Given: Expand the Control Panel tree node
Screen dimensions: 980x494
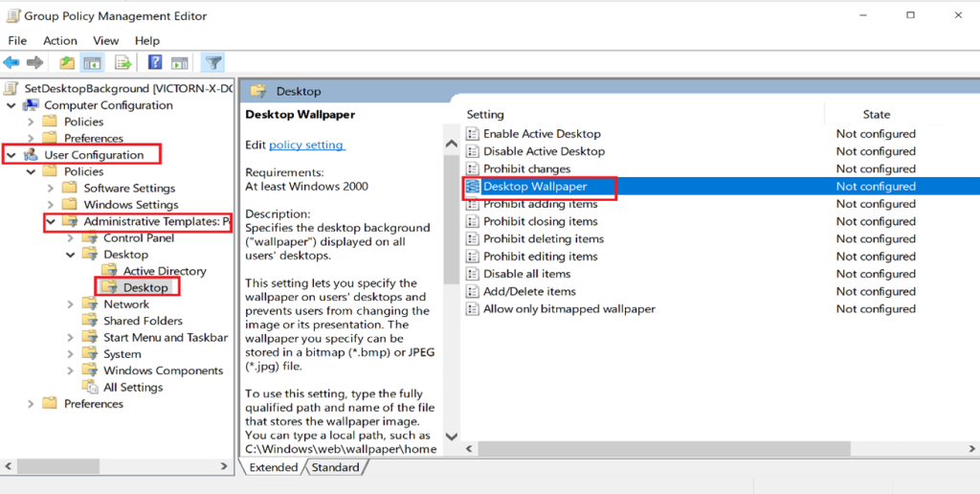Looking at the screenshot, I should pyautogui.click(x=71, y=237).
